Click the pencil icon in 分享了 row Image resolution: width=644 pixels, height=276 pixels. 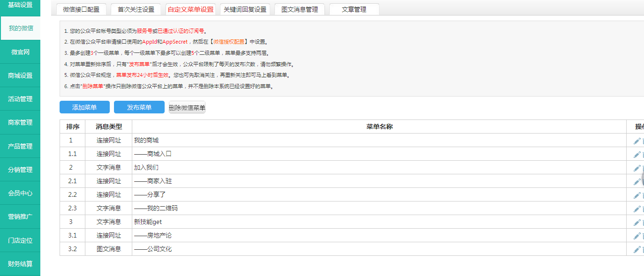[636, 195]
